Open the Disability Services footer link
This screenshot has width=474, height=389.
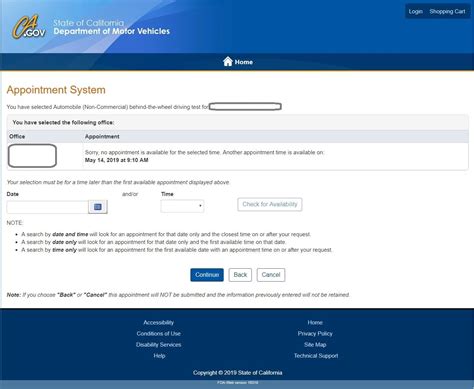pos(158,345)
